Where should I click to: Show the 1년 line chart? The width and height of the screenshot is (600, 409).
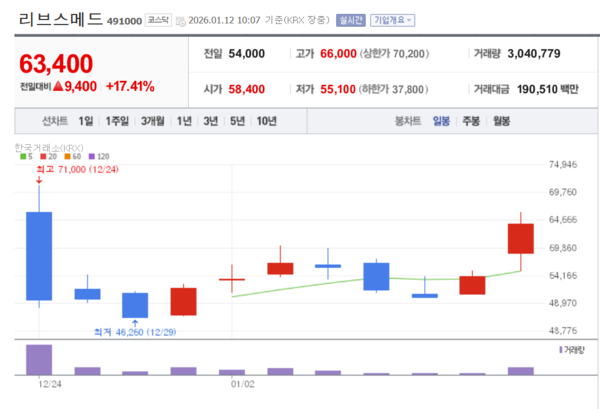(184, 122)
